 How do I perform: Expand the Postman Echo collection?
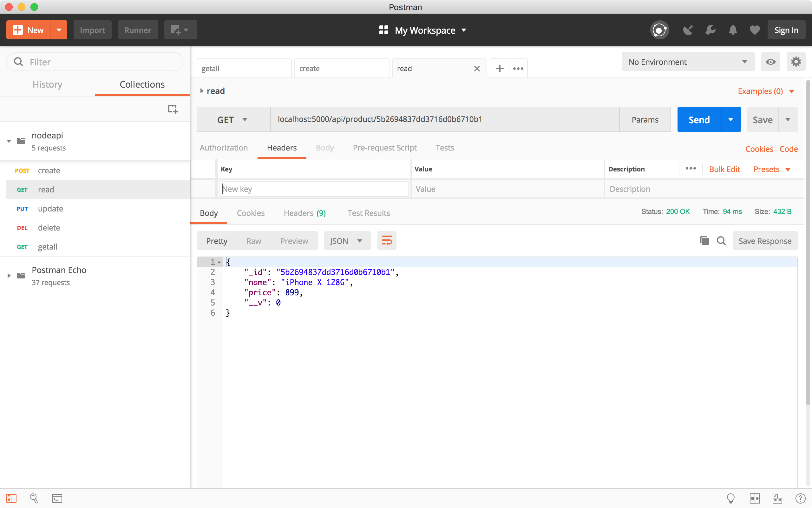click(x=9, y=276)
